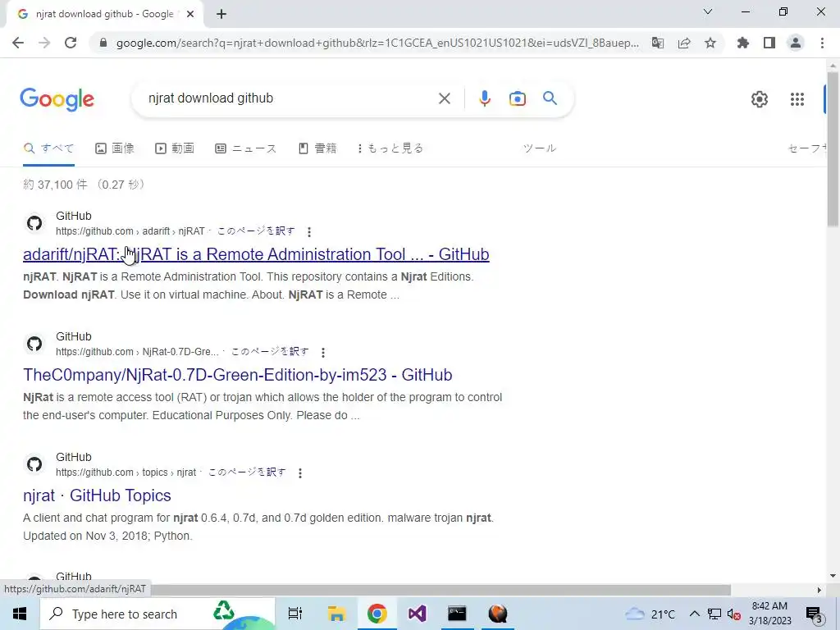Image resolution: width=840 pixels, height=630 pixels.
Task: Focus the search box containing njrat download github
Action: click(x=290, y=98)
